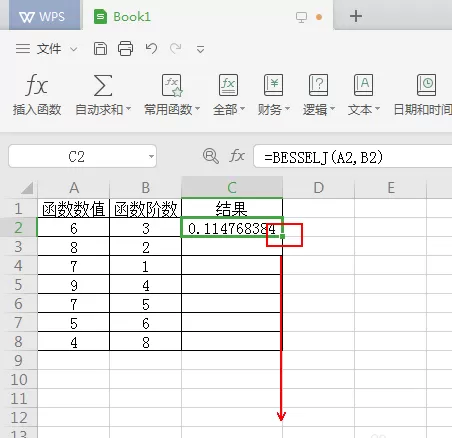Expand the 文本 dropdown arrow
The width and height of the screenshot is (452, 438).
(x=377, y=109)
